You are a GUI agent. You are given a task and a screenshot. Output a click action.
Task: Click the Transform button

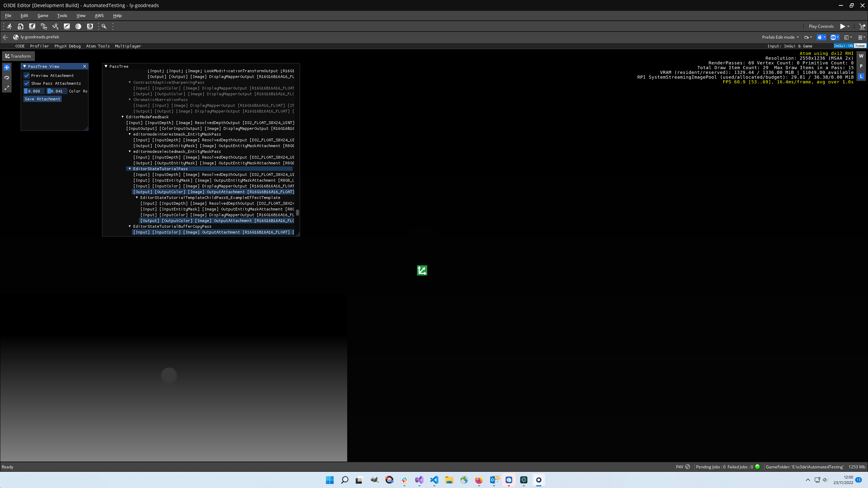point(18,56)
